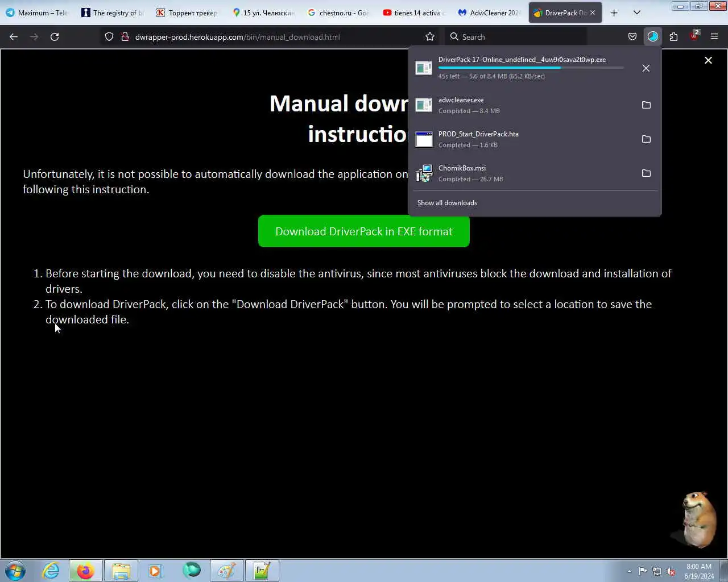Open the Firefox application menu
Screen dimensions: 728x582
pos(714,36)
